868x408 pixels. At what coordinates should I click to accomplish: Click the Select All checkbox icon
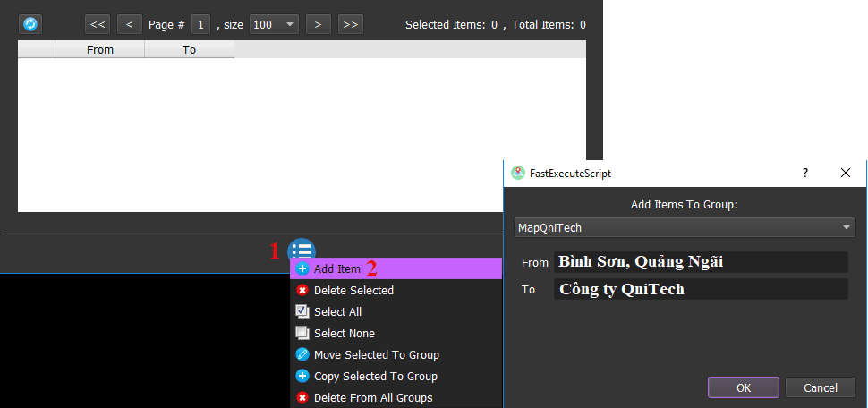click(x=302, y=311)
